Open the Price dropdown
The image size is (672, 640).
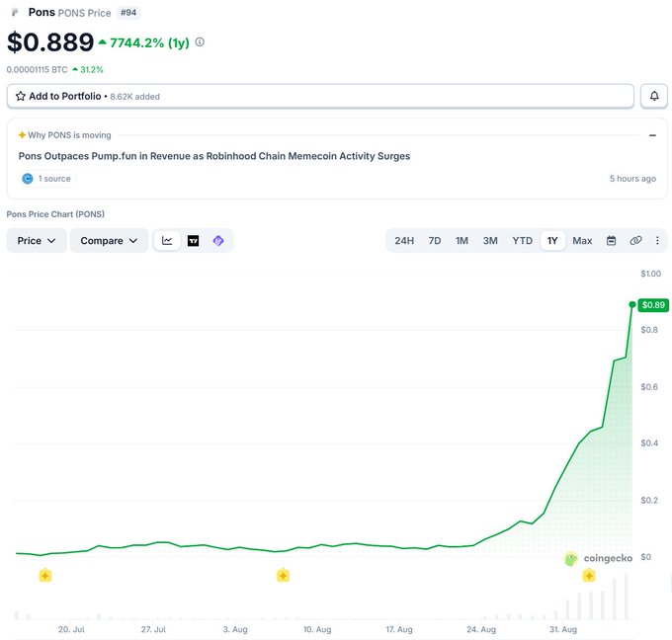tap(37, 241)
